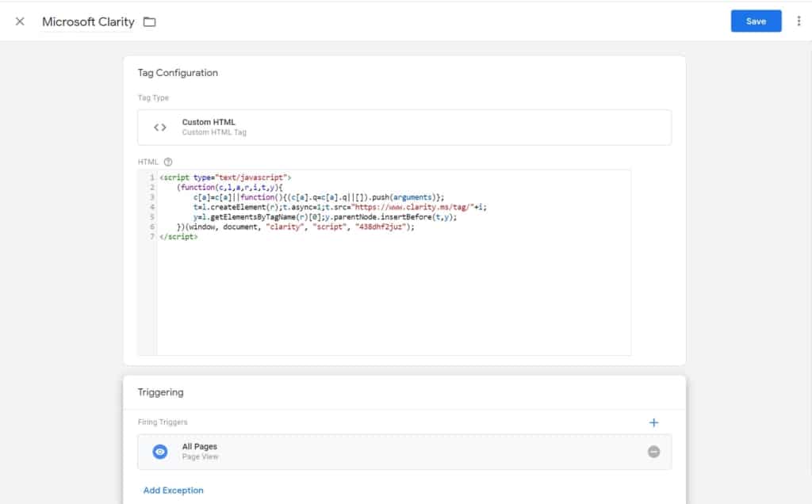Click the All Pages eye icon
812x504 pixels.
coord(160,452)
